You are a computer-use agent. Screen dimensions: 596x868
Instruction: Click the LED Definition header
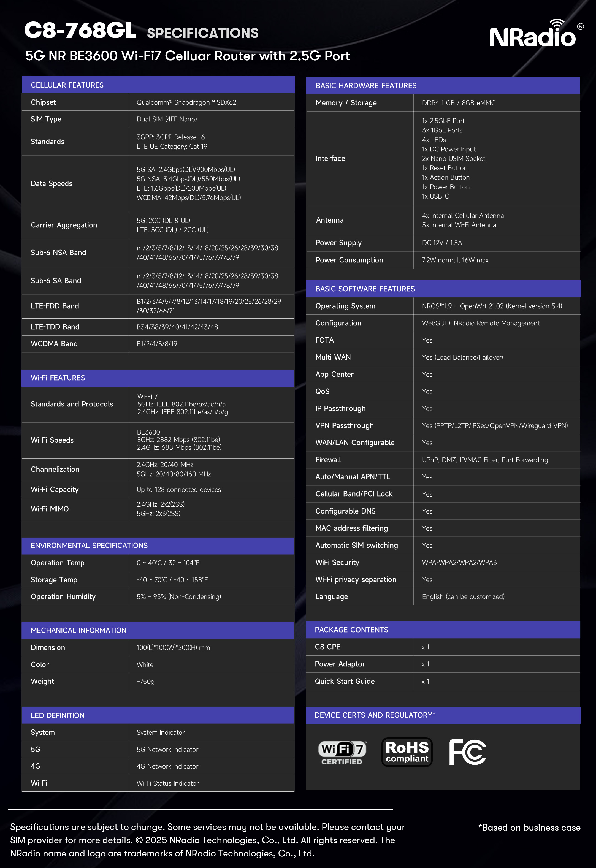coord(58,715)
